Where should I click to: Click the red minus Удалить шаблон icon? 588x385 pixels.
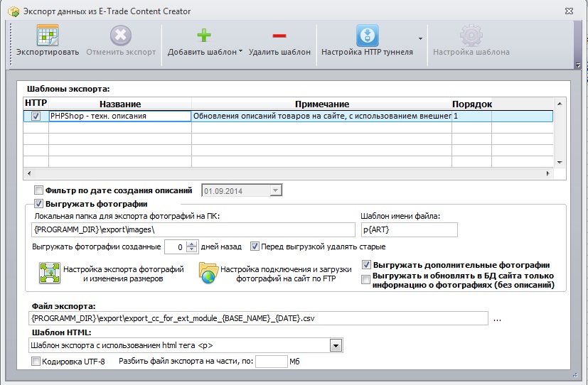[279, 36]
